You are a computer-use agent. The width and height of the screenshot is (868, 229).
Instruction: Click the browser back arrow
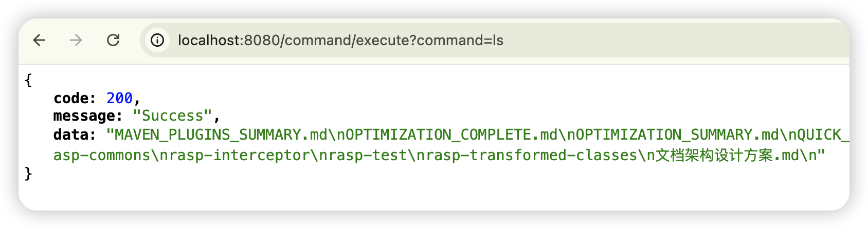[40, 40]
